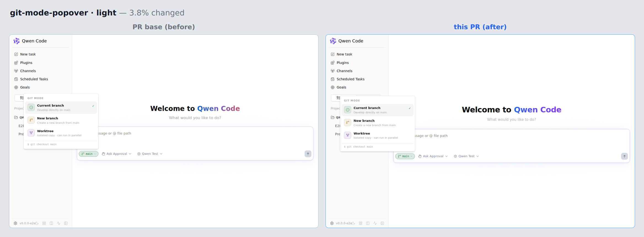Open the Ask Approval dropdown in the before panel
The height and width of the screenshot is (237, 644).
pos(116,154)
